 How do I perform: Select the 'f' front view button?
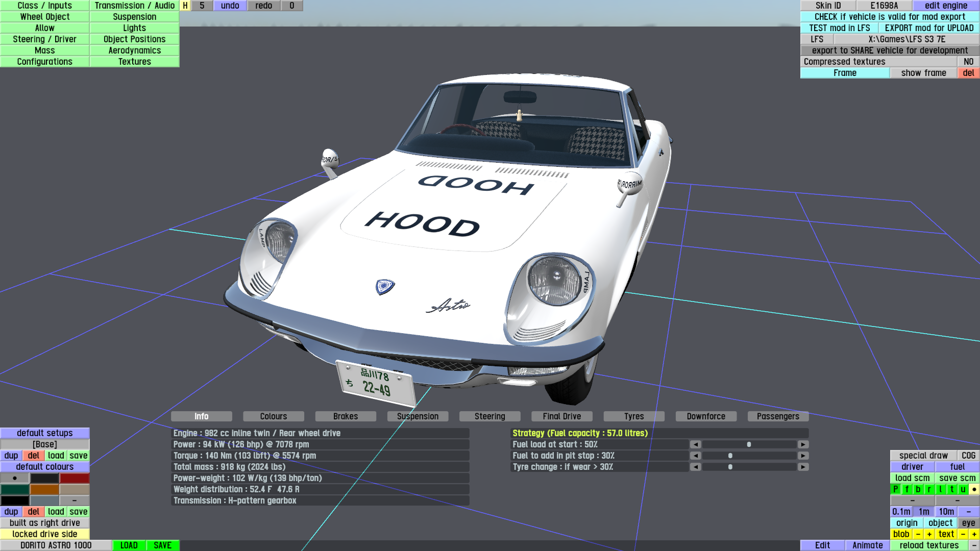coord(907,489)
